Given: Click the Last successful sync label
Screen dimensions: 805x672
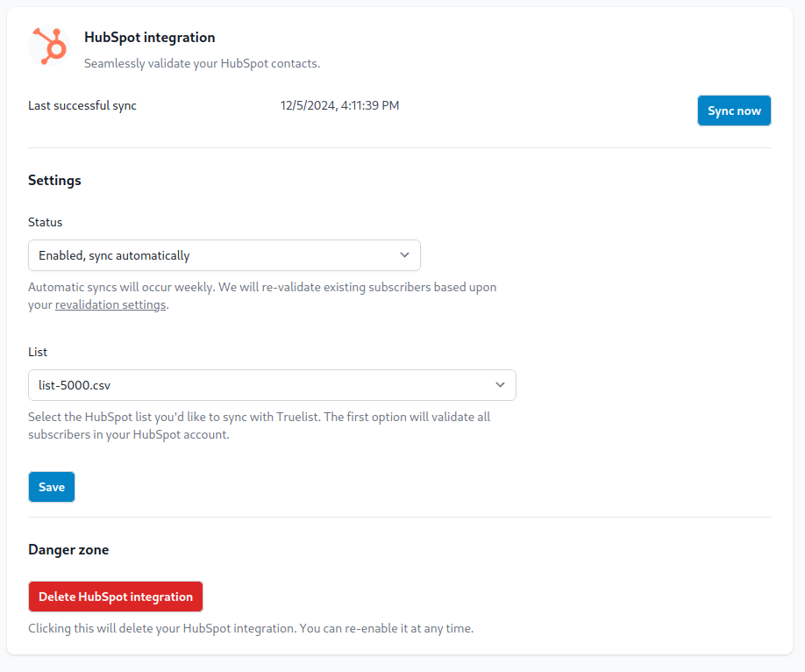Looking at the screenshot, I should click(x=82, y=105).
